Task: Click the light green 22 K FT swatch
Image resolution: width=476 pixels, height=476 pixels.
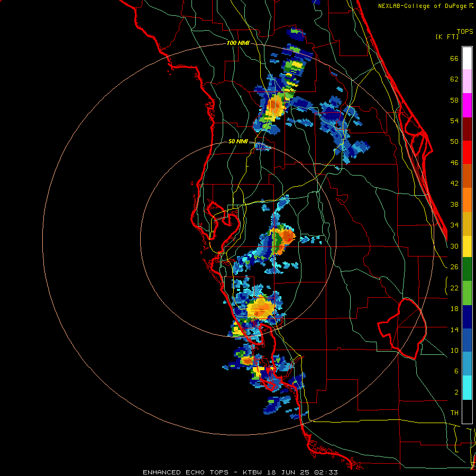Action: point(467,292)
